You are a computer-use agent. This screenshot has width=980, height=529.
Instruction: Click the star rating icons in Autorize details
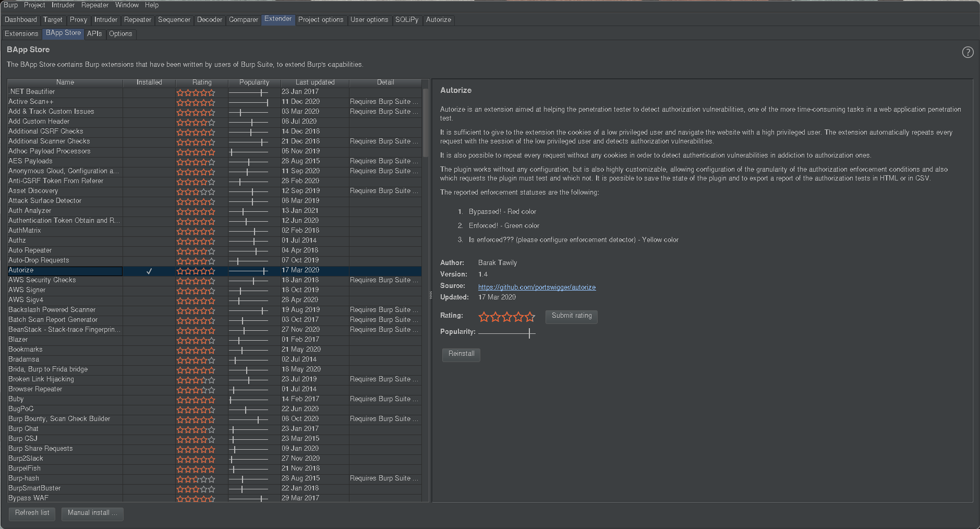pos(506,317)
